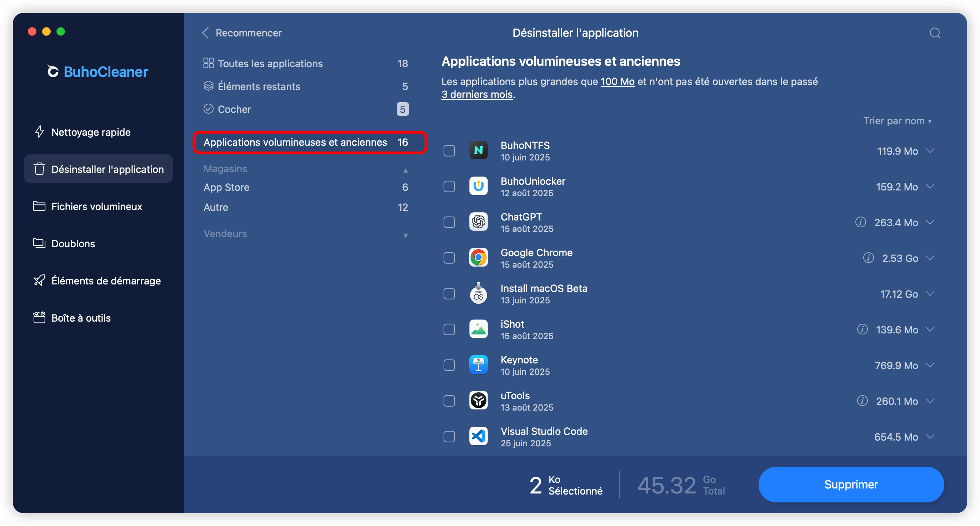
Task: Check the Visual Studio Code checkbox
Action: tap(449, 436)
